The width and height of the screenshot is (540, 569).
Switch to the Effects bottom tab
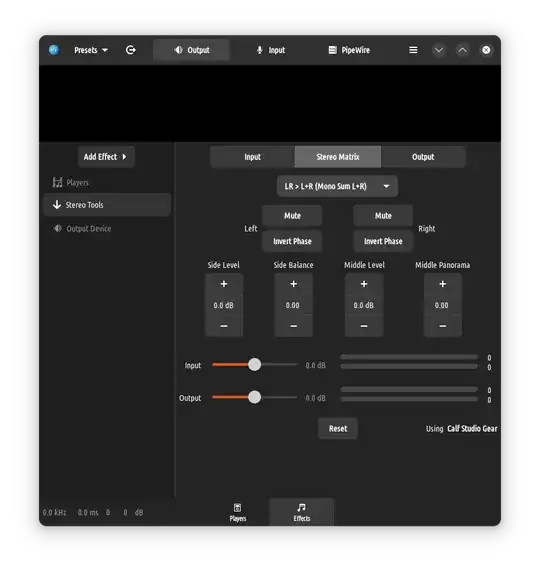pos(302,512)
